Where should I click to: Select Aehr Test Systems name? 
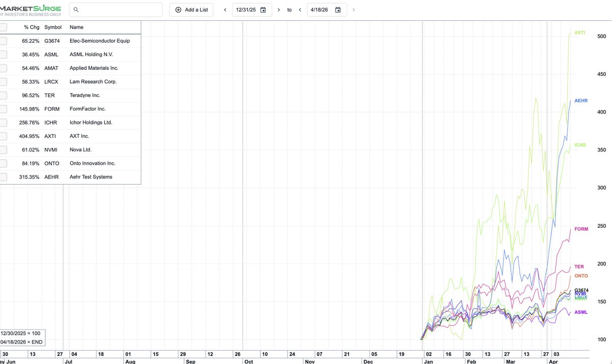tap(91, 177)
